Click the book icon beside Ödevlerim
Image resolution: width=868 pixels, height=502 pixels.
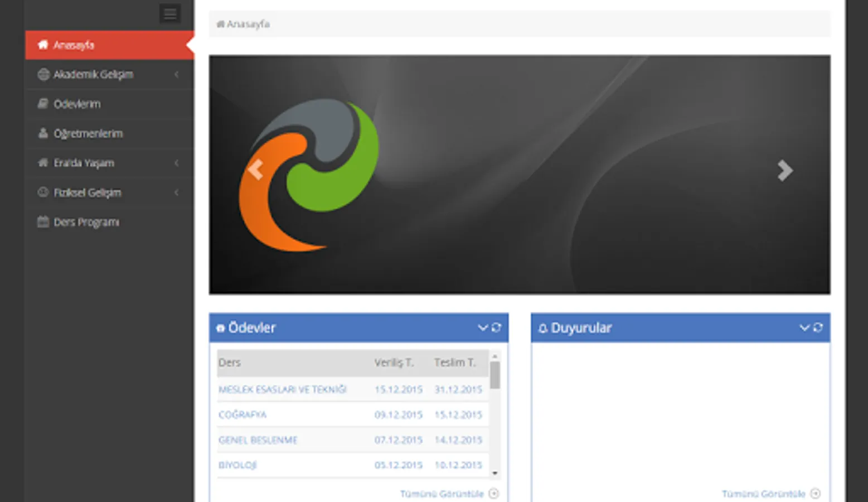coord(43,103)
